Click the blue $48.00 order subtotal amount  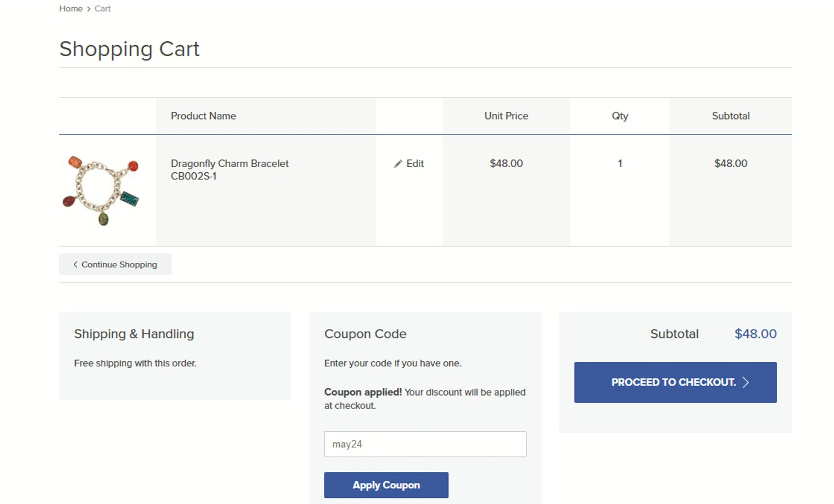(x=755, y=334)
